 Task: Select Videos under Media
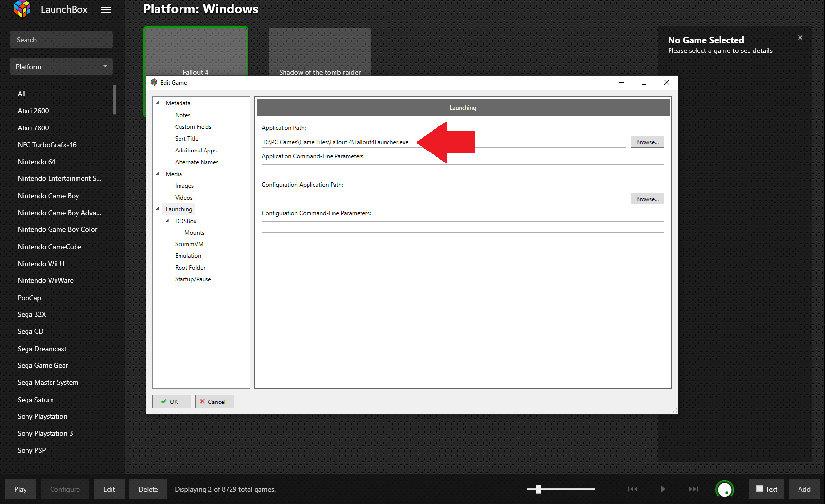pyautogui.click(x=184, y=198)
